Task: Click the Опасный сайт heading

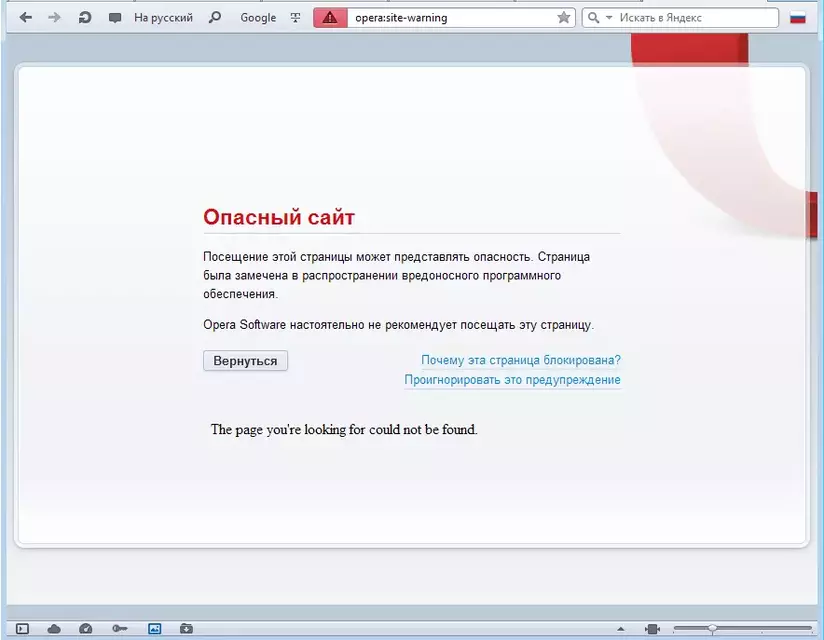Action: [279, 217]
